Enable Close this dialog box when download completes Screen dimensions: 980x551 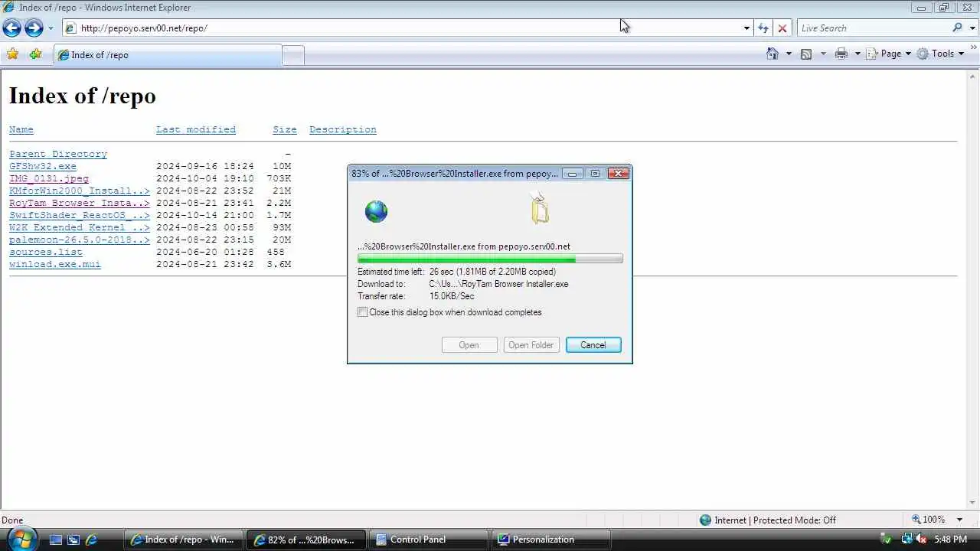pos(363,312)
